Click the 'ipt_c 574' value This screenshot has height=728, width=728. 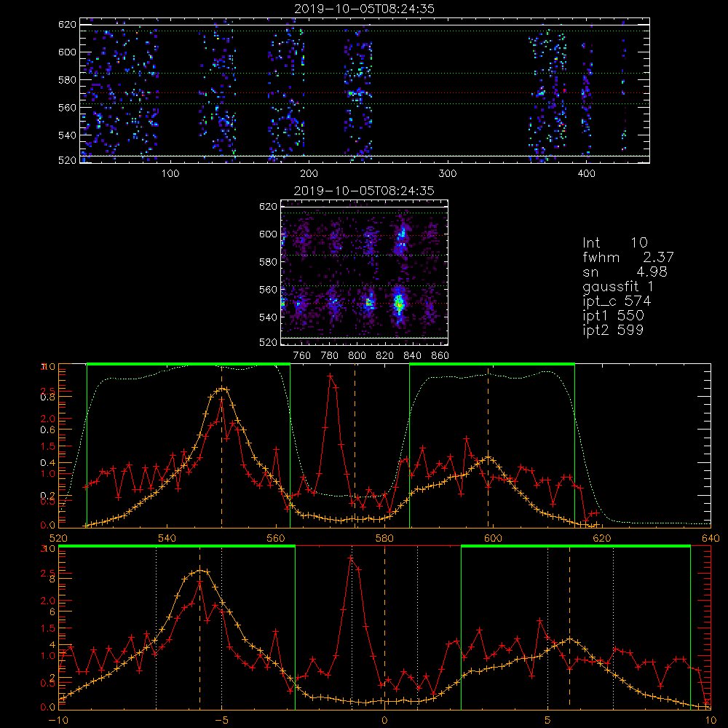coord(617,301)
